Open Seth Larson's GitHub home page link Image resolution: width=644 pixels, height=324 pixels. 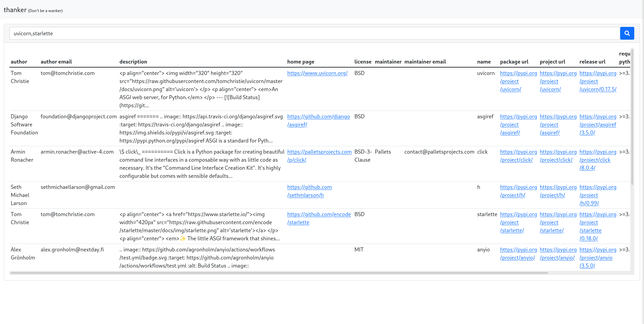(309, 191)
